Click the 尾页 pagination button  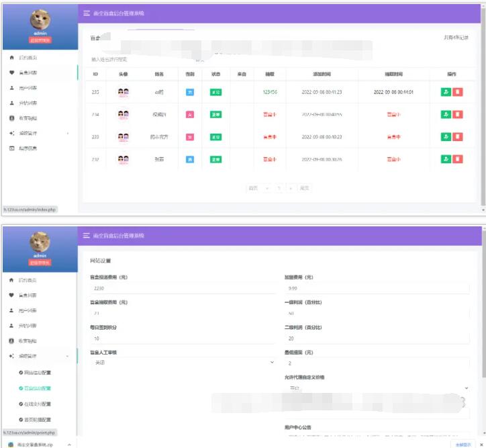pos(305,188)
